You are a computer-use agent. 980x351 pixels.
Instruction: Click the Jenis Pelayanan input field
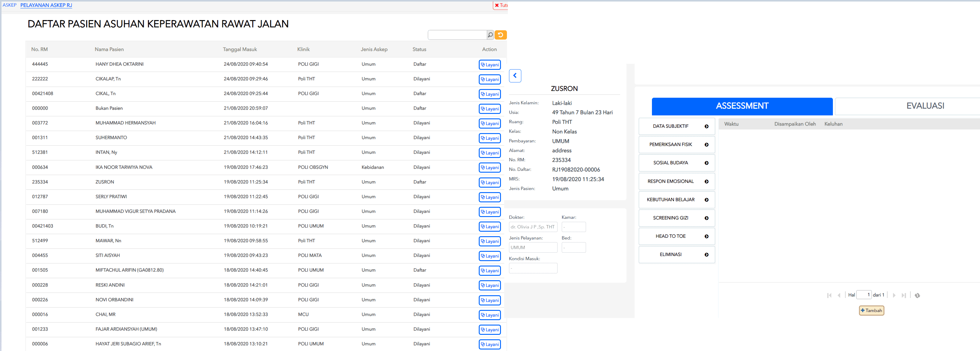[x=533, y=248]
